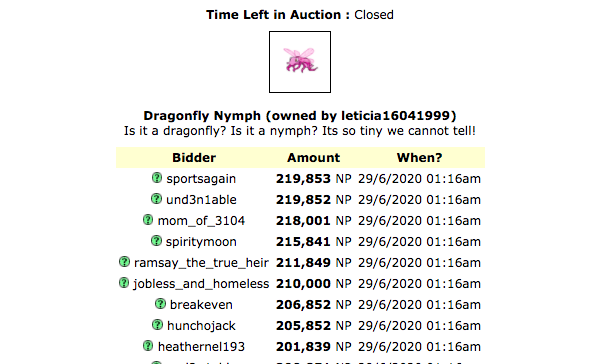Click the green question icon beside spiritymoon

click(x=156, y=241)
